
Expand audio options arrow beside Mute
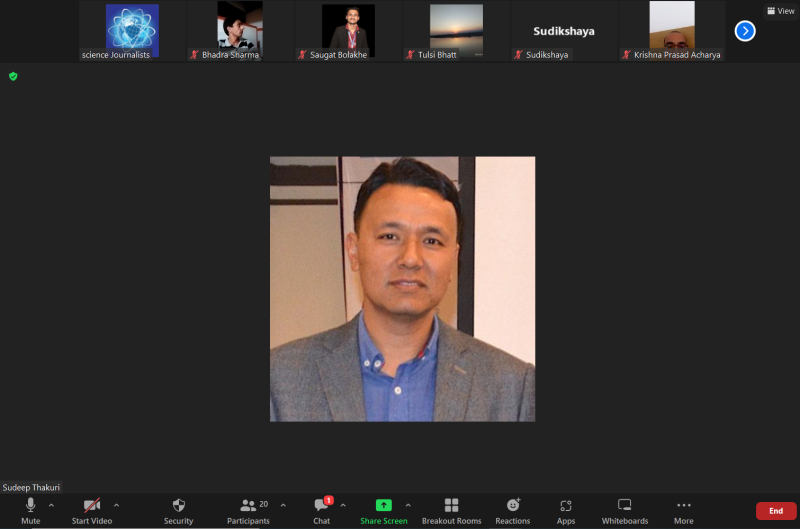52,505
